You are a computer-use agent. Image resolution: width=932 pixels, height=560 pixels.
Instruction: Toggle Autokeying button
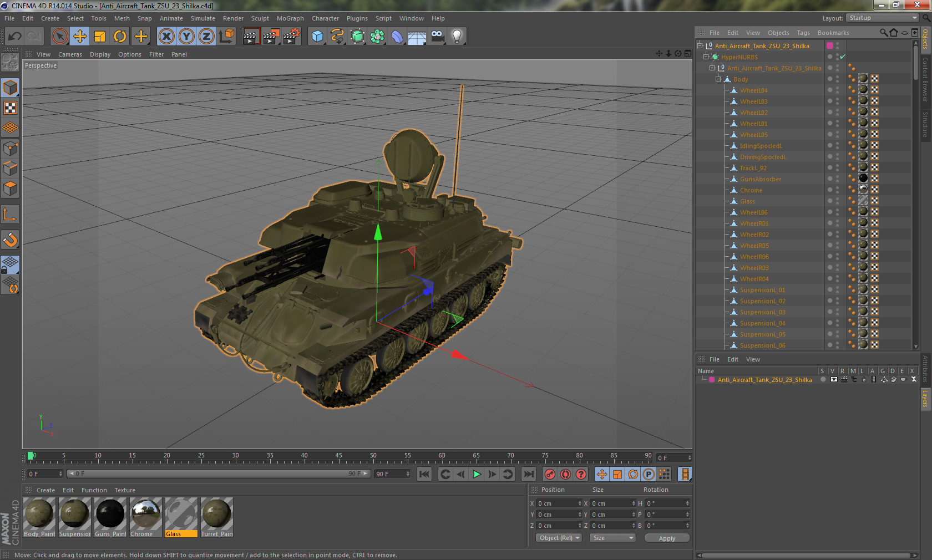click(x=565, y=474)
